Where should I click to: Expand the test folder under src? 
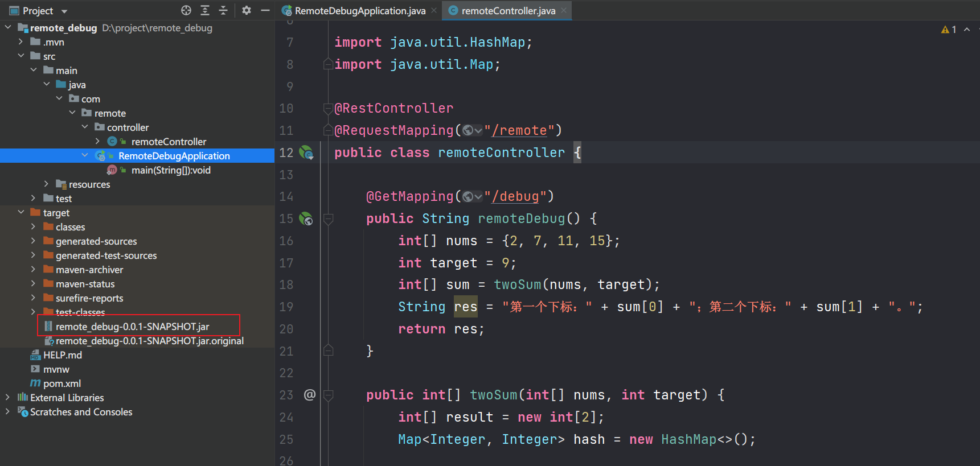click(34, 198)
